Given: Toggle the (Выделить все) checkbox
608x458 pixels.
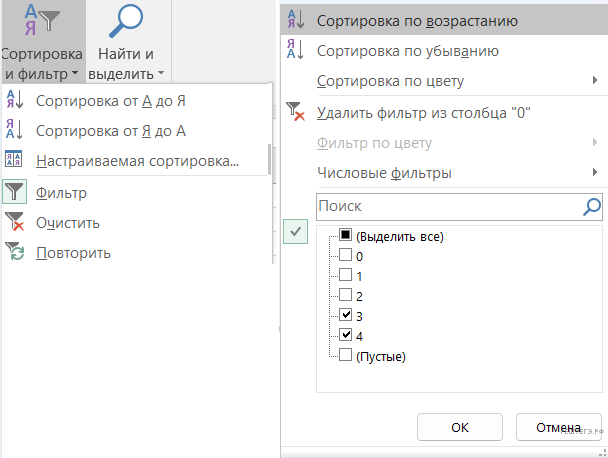Looking at the screenshot, I should point(345,236).
